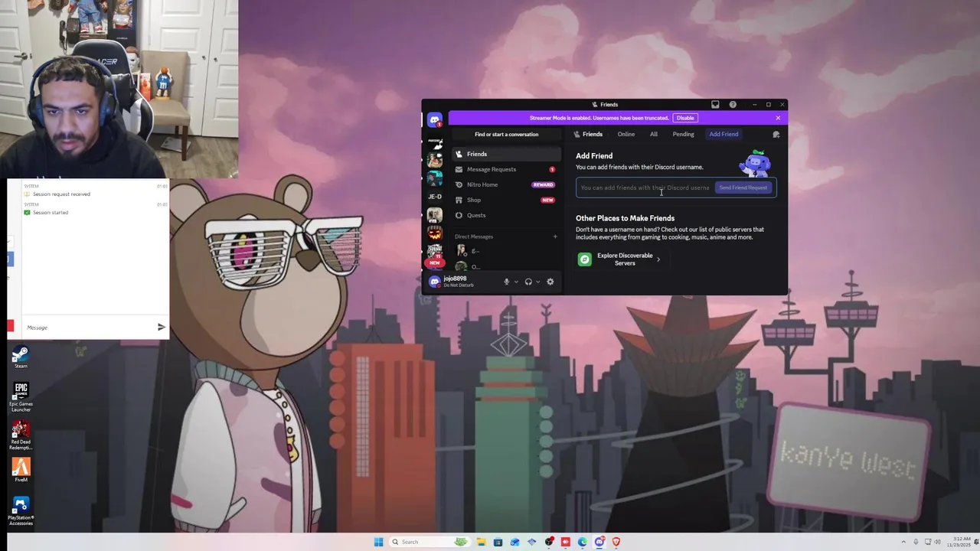Open File Explorer from the taskbar
The image size is (980, 551).
click(481, 542)
